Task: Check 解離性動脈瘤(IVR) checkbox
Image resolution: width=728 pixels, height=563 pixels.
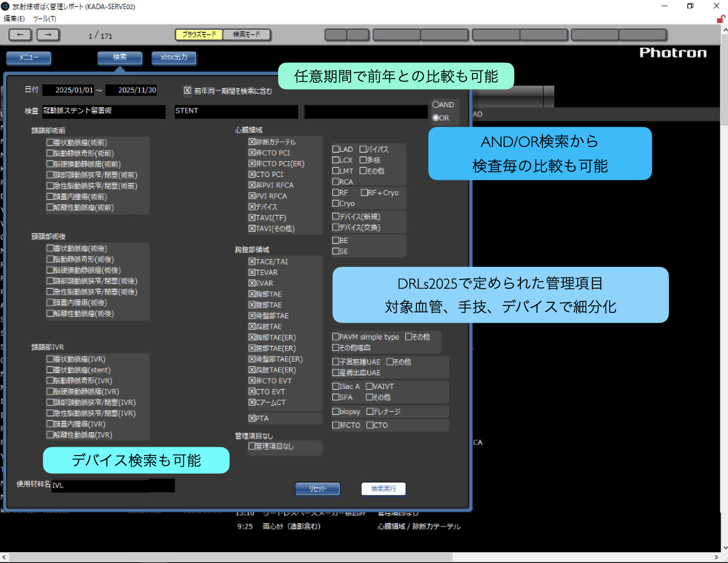Action: [x=50, y=435]
